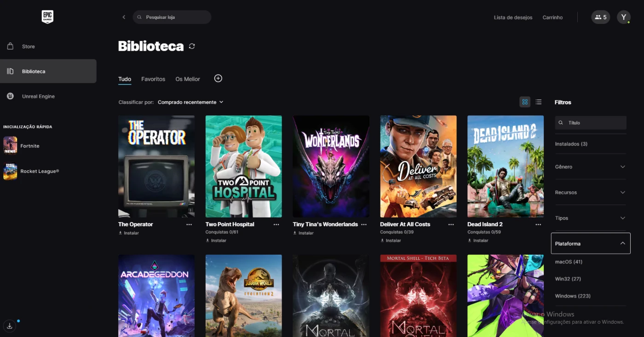
Task: Switch to list view
Action: click(x=539, y=102)
